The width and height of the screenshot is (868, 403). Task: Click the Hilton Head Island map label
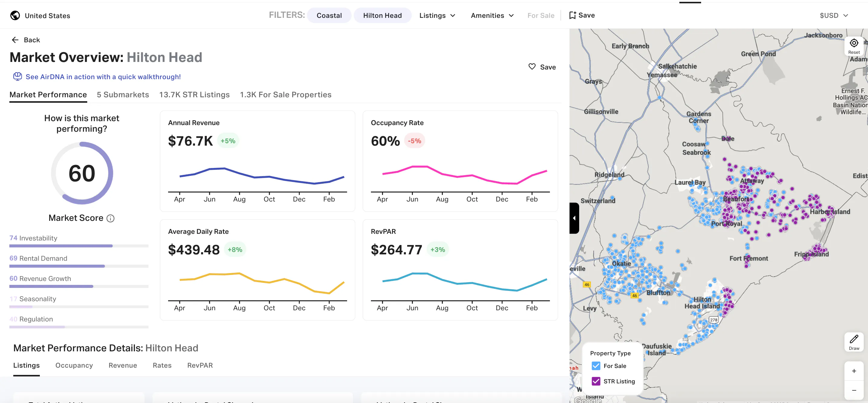point(702,303)
